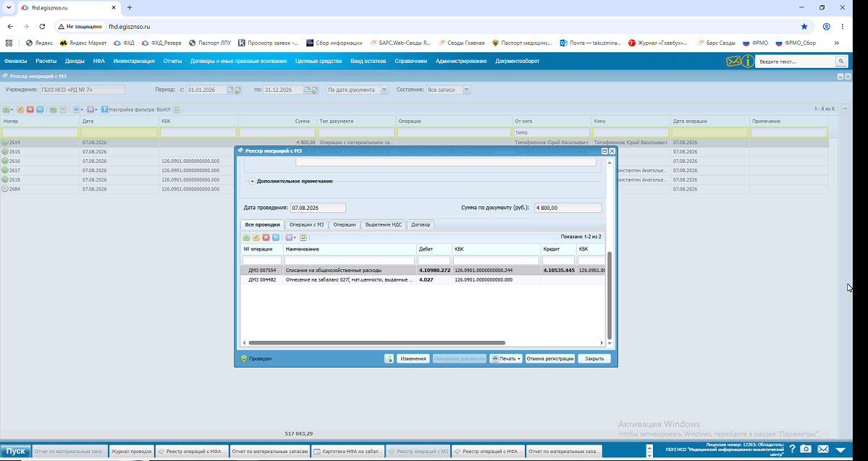Add a new entry in the dialog grid toolbar

246,237
